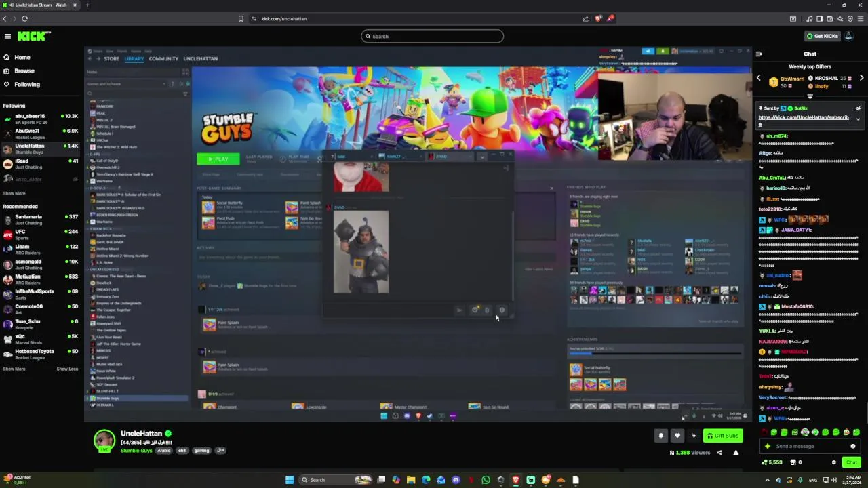Open File Explorer from taskbar
868x488 pixels.
(411, 480)
